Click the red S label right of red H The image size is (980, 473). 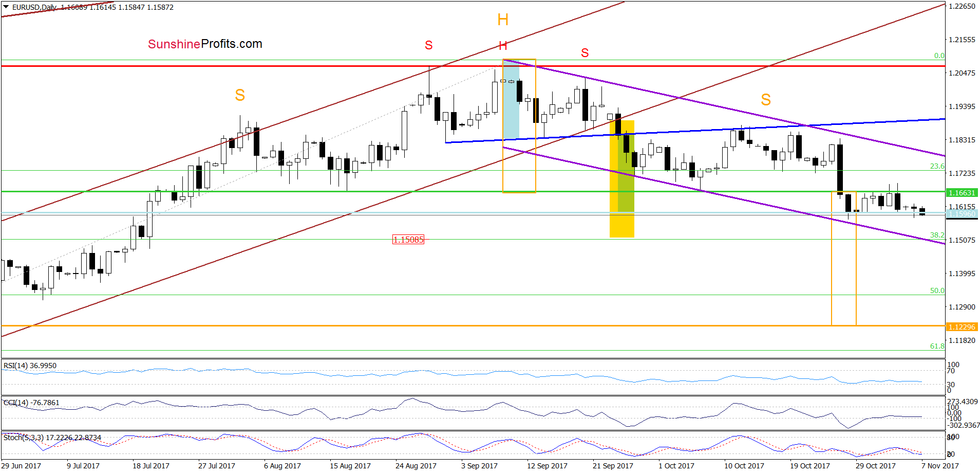click(585, 53)
